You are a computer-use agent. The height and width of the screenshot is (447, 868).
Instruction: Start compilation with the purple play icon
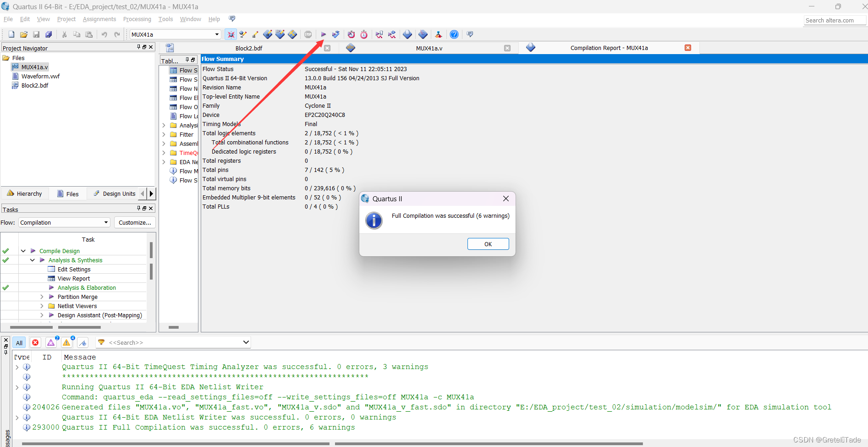(x=324, y=34)
